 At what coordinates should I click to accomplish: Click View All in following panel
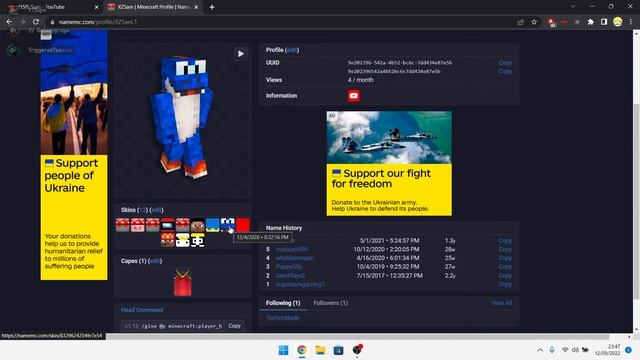[502, 303]
